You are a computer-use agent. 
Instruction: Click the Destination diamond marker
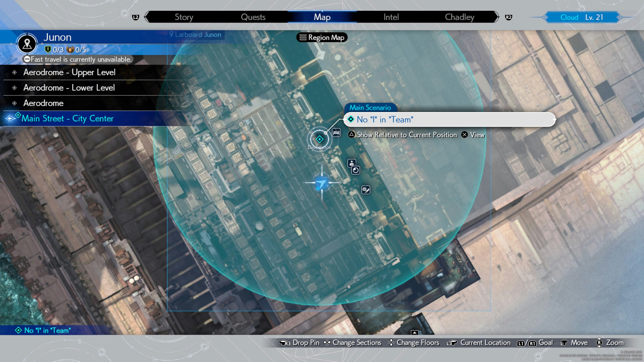(x=319, y=139)
